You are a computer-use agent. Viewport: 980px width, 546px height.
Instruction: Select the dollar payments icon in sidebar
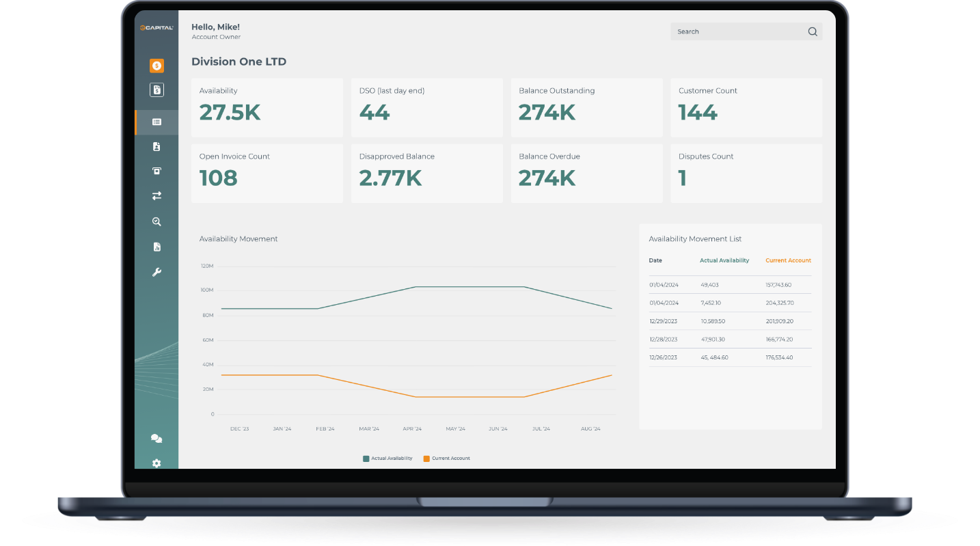coord(156,66)
